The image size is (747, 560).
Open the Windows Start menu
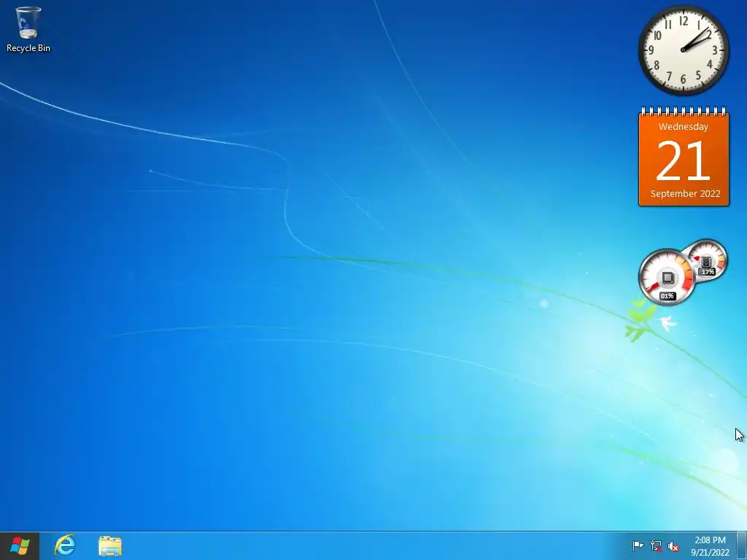[x=20, y=545]
